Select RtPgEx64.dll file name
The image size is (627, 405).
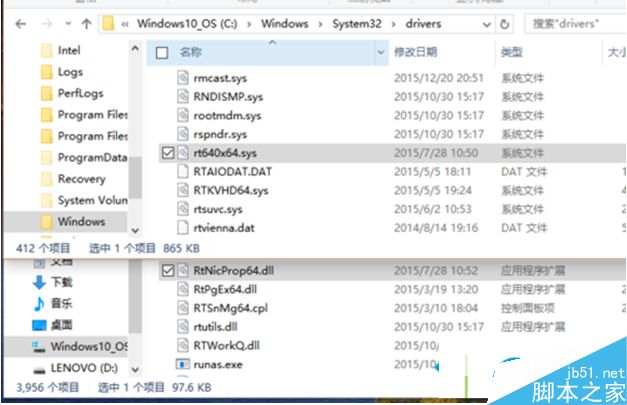point(225,289)
